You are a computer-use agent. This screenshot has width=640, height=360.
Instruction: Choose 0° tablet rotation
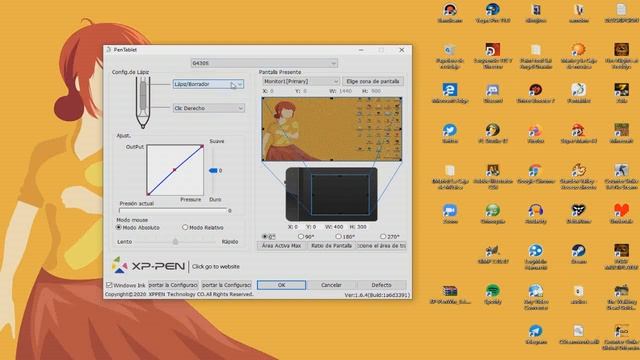pyautogui.click(x=264, y=237)
